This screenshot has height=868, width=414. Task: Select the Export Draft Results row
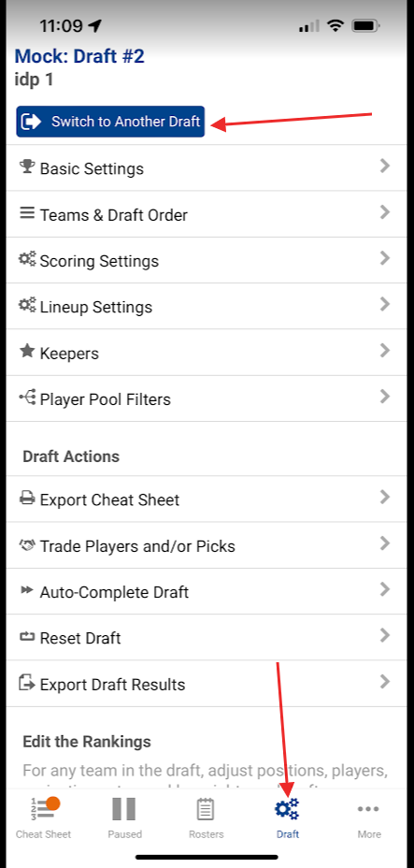coord(207,684)
